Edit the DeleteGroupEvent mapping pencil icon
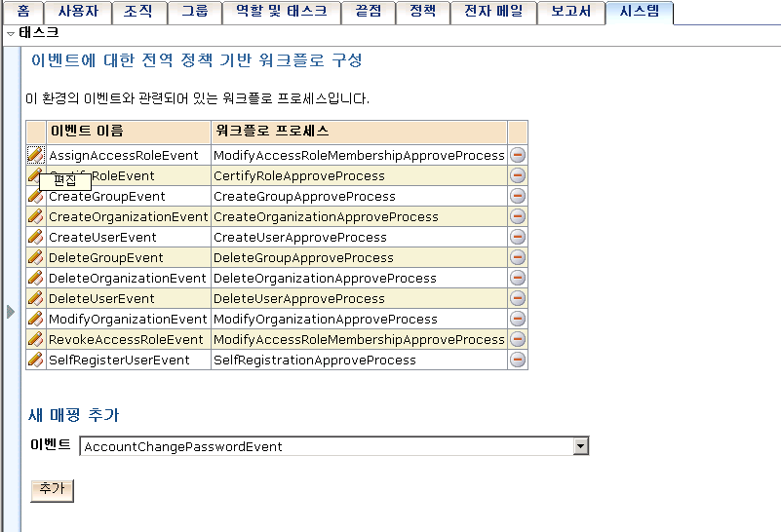781x532 pixels. [x=35, y=257]
